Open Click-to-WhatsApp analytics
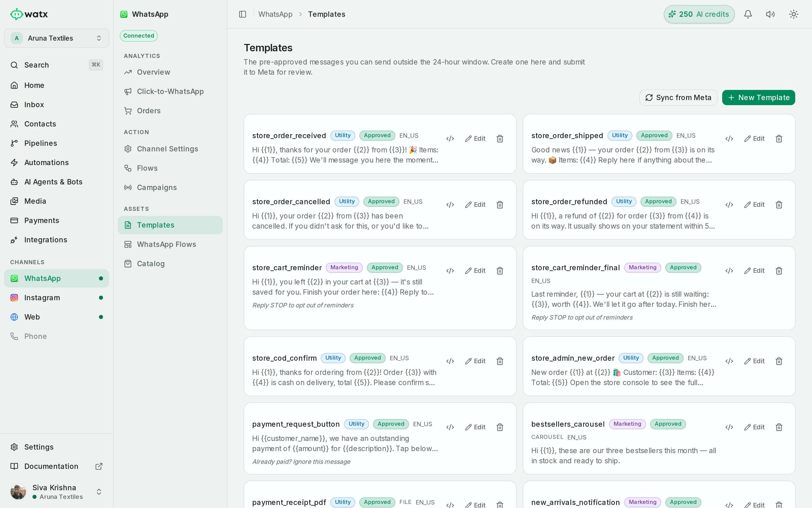Image resolution: width=812 pixels, height=508 pixels. 170,91
